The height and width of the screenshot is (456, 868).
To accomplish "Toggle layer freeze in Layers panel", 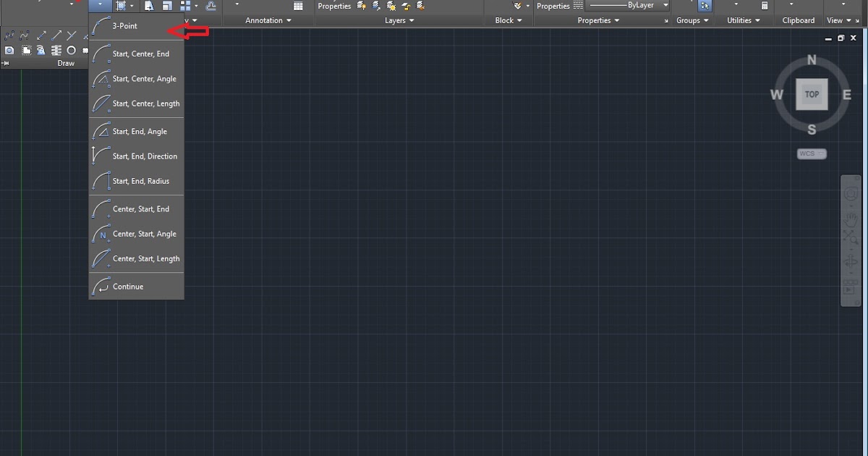I will tap(391, 6).
